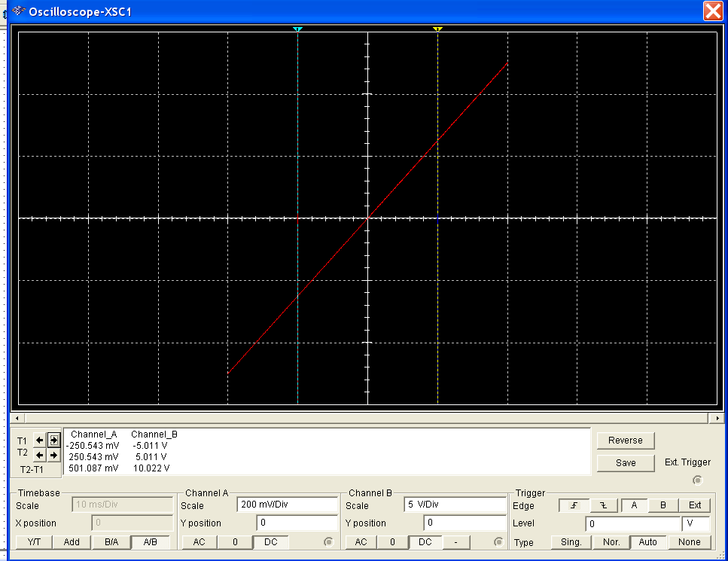Click the cyan T1 cursor marker
This screenshot has height=561, width=728.
297,29
